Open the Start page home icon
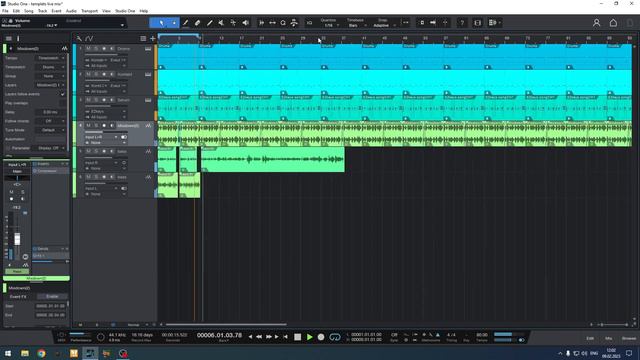 (613, 23)
